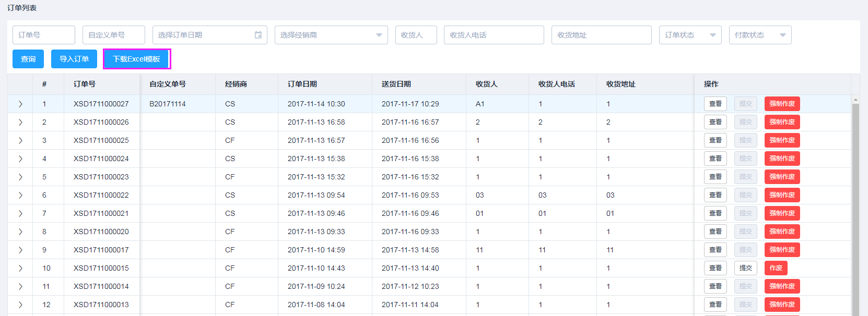Expand row details for order XSD1711000015
868x316 pixels.
(x=20, y=268)
